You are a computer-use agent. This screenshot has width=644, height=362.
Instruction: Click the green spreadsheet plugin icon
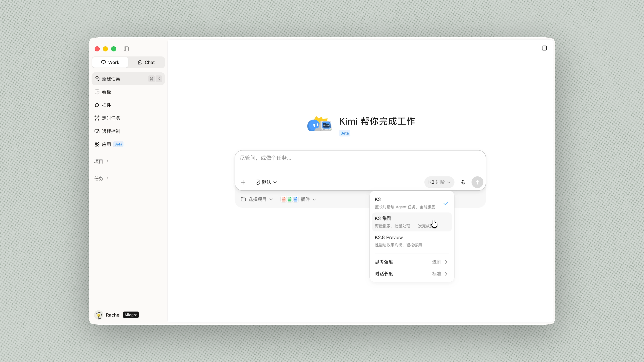click(289, 199)
